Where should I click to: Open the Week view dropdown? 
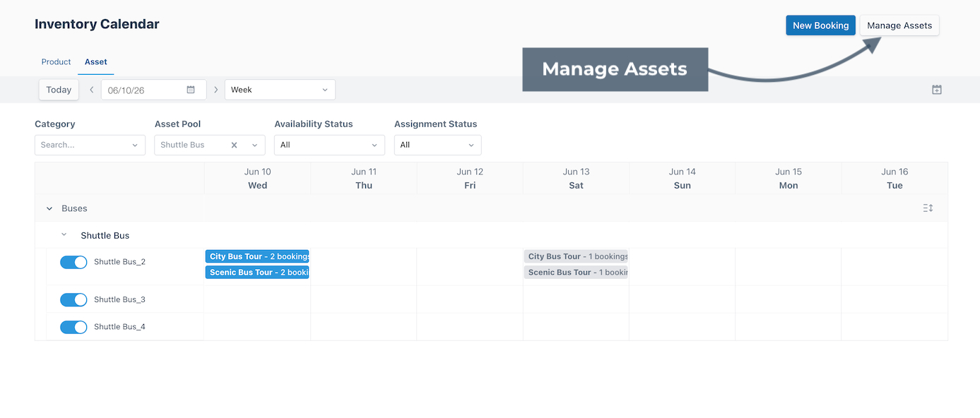280,90
